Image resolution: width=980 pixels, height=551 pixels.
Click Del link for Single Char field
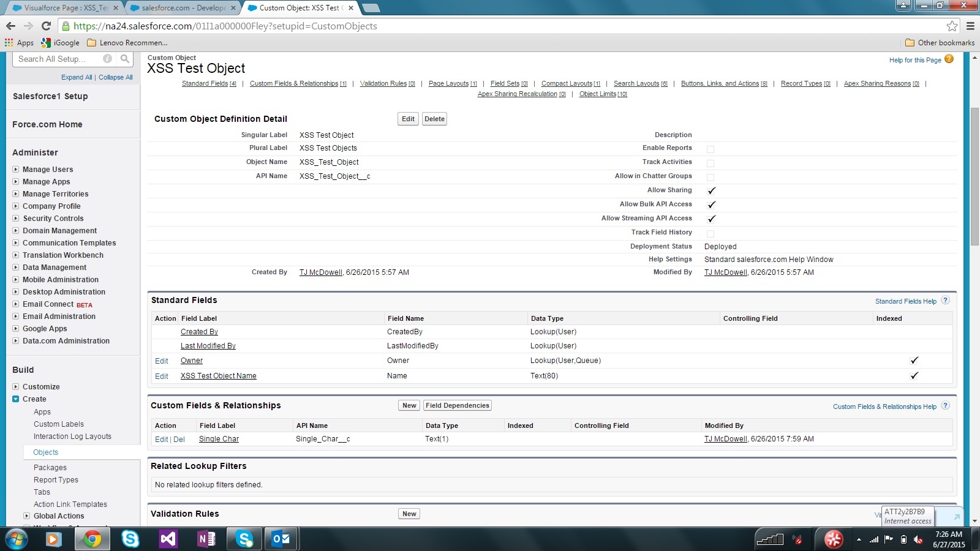179,440
